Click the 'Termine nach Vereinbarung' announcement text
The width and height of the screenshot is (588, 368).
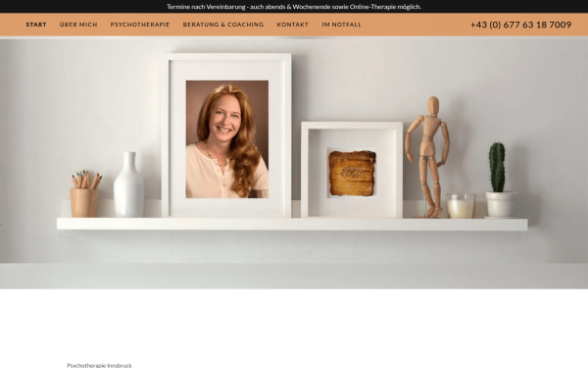pos(294,7)
